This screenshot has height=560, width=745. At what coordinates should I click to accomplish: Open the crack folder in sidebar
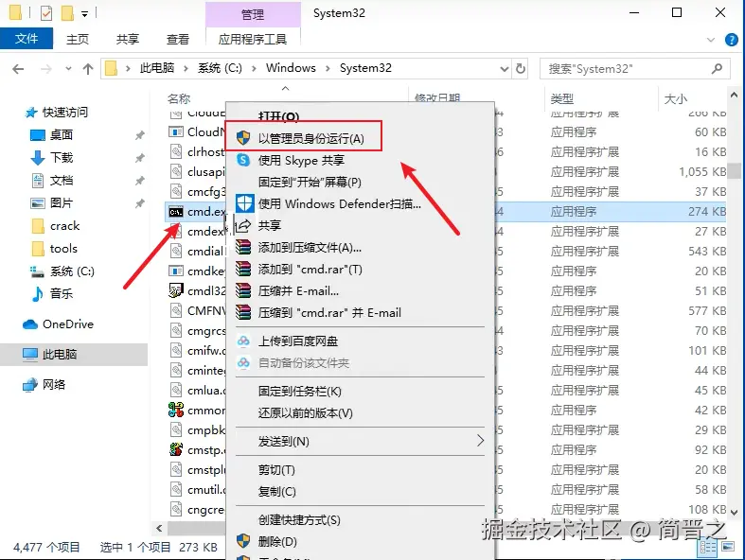pyautogui.click(x=64, y=226)
